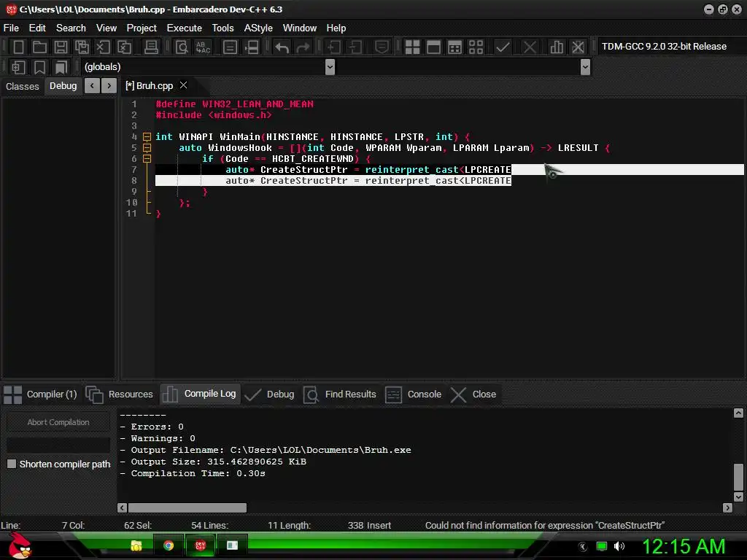Open the Search menu

(x=71, y=28)
